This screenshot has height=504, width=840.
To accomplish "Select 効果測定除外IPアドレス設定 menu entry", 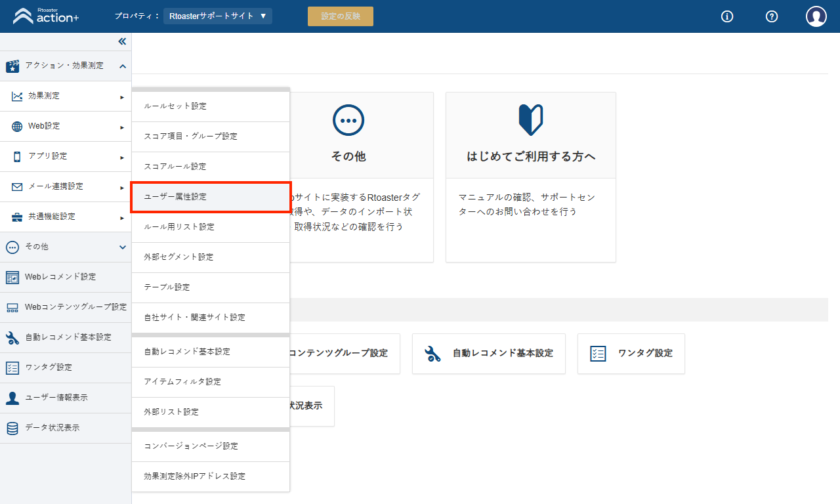I will (x=211, y=476).
